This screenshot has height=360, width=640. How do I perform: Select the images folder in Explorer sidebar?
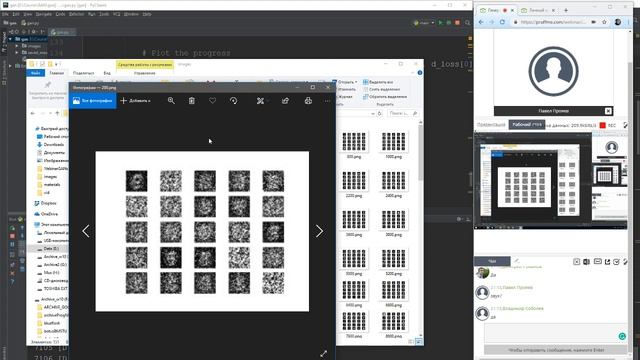(x=47, y=177)
